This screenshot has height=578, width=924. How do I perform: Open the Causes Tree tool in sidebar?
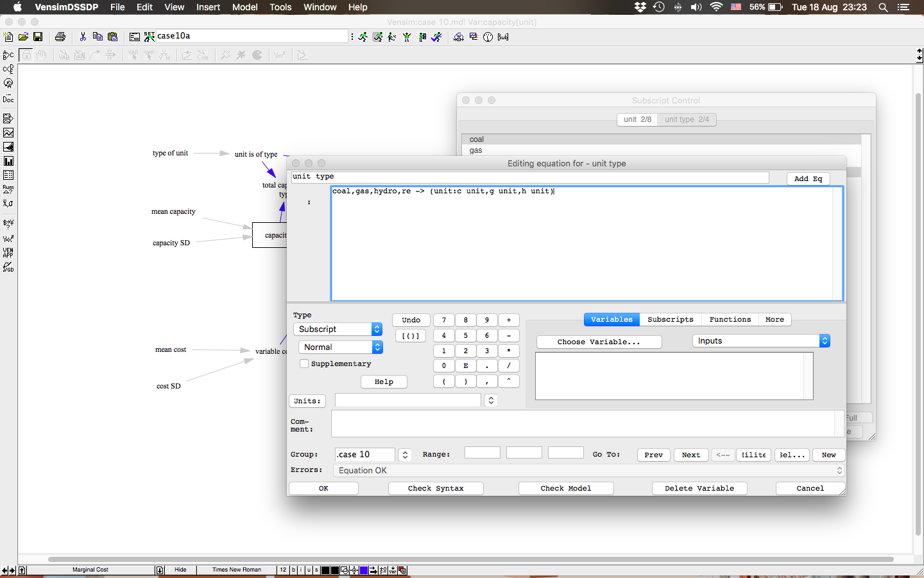click(x=8, y=55)
